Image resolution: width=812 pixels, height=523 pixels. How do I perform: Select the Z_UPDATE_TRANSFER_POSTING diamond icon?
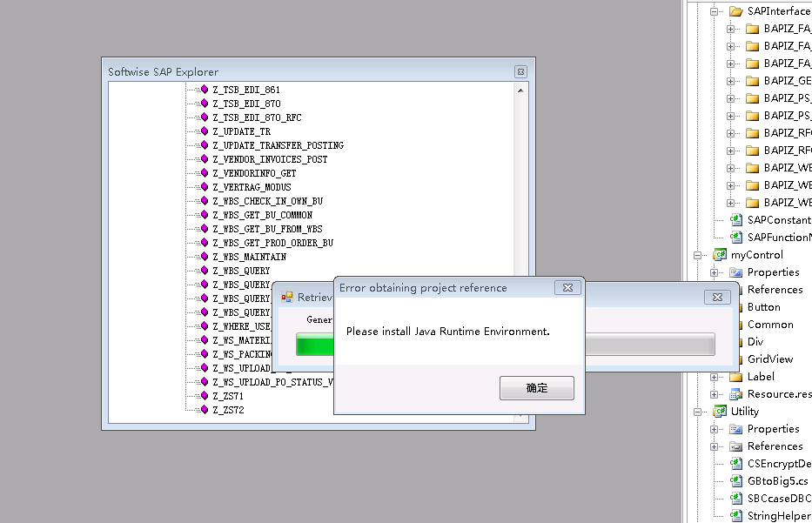tap(205, 145)
